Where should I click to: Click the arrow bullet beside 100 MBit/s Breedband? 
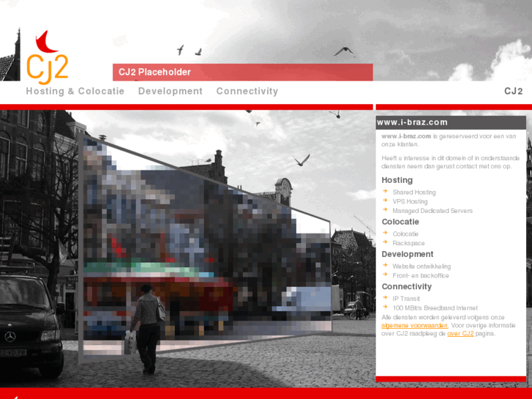[x=385, y=307]
